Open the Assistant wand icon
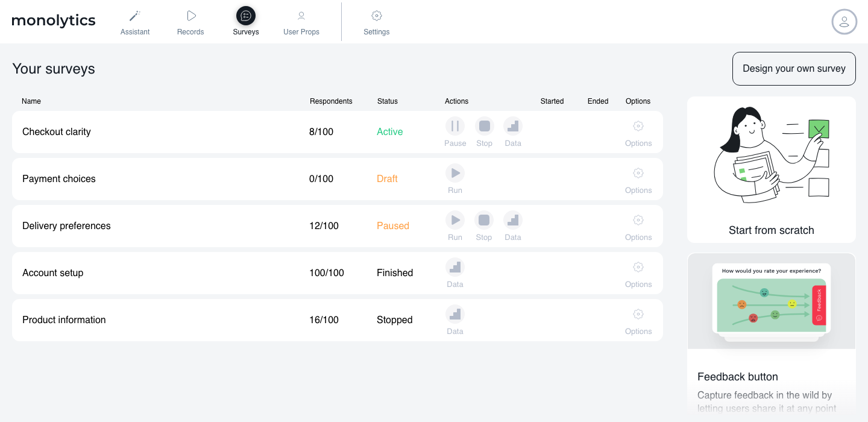 [135, 16]
